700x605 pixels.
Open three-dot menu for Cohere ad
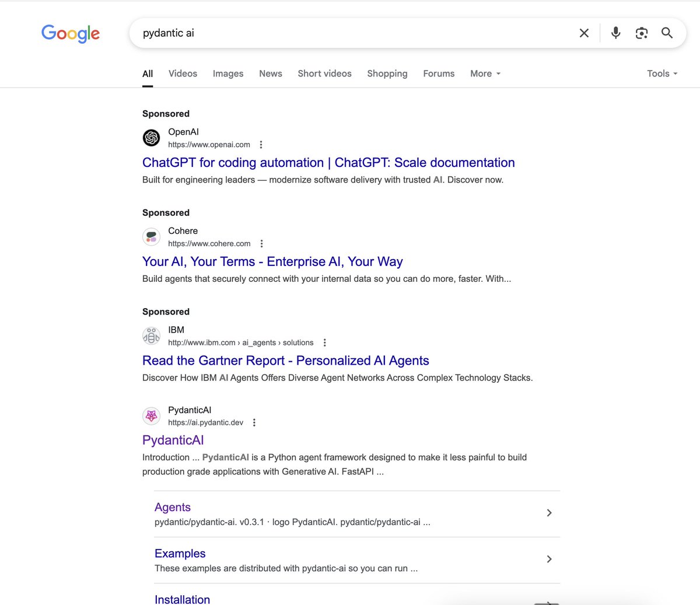click(261, 244)
